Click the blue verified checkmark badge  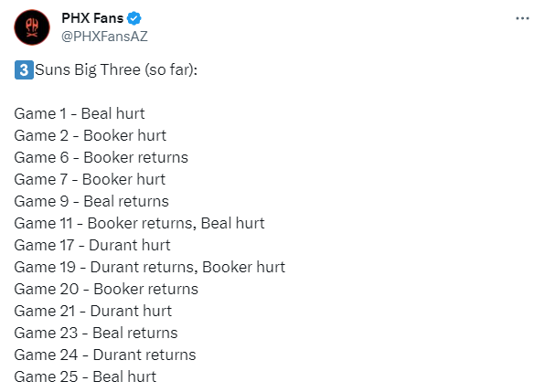coord(134,18)
